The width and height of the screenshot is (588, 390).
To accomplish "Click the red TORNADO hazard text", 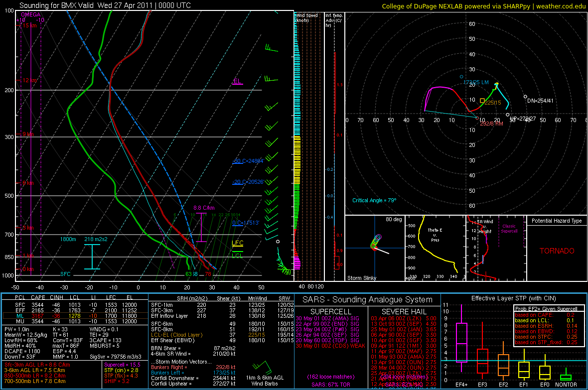I will (x=557, y=251).
